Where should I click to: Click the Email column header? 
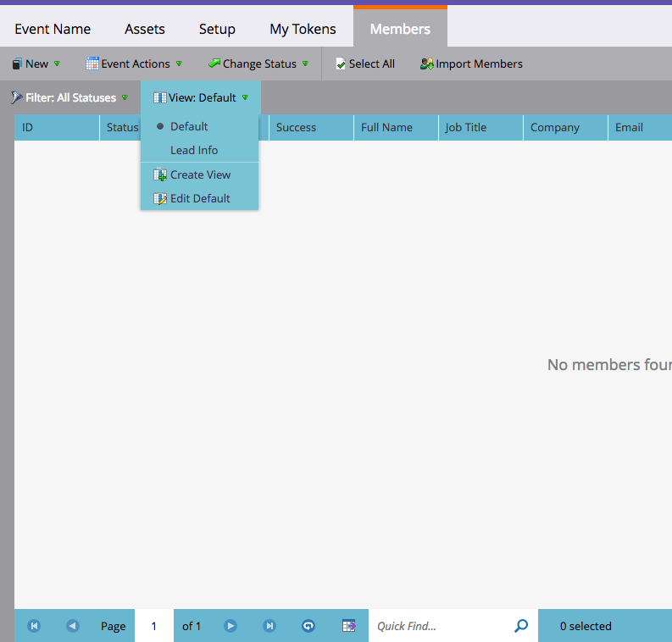[x=641, y=128]
